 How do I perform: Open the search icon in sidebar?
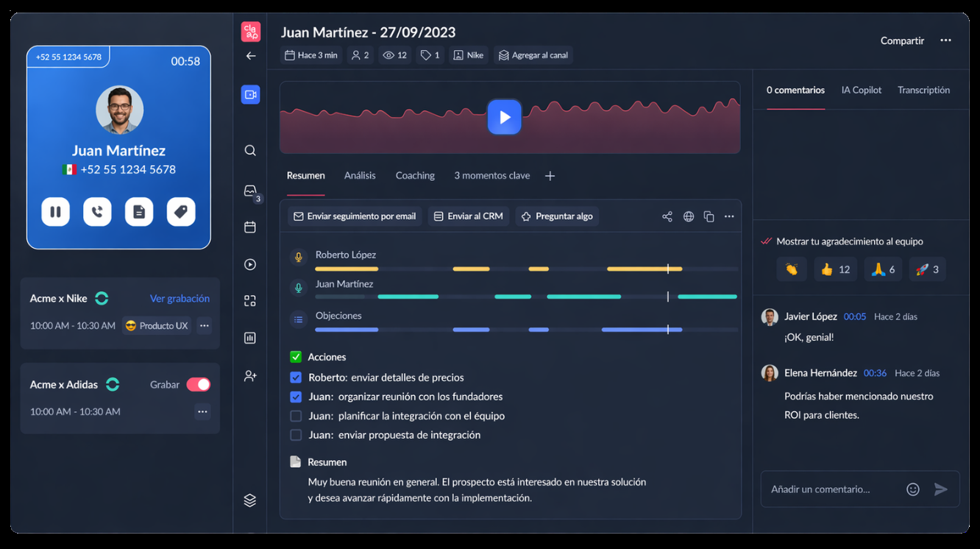[250, 151]
